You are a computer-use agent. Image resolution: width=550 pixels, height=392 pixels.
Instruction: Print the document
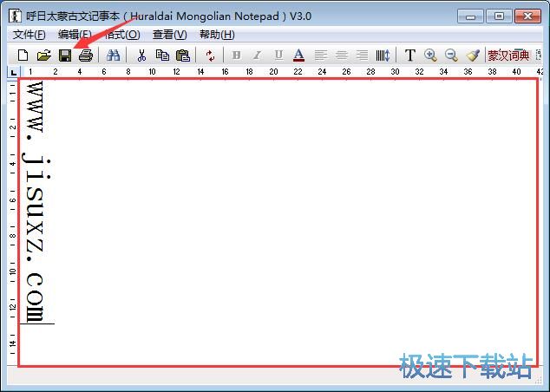(x=85, y=56)
